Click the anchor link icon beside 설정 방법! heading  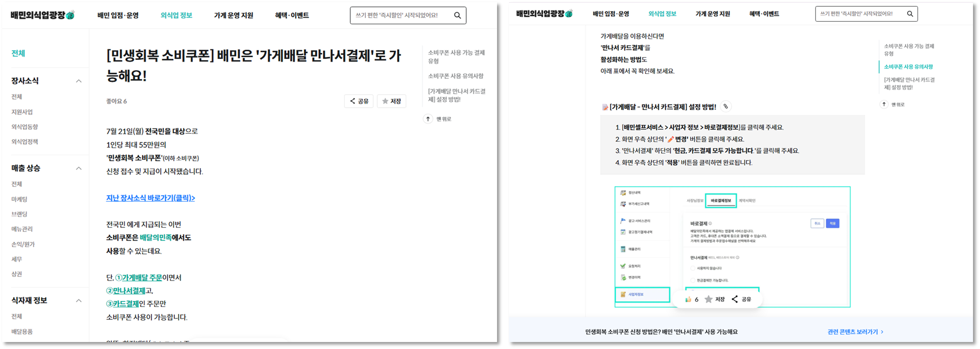click(x=726, y=106)
